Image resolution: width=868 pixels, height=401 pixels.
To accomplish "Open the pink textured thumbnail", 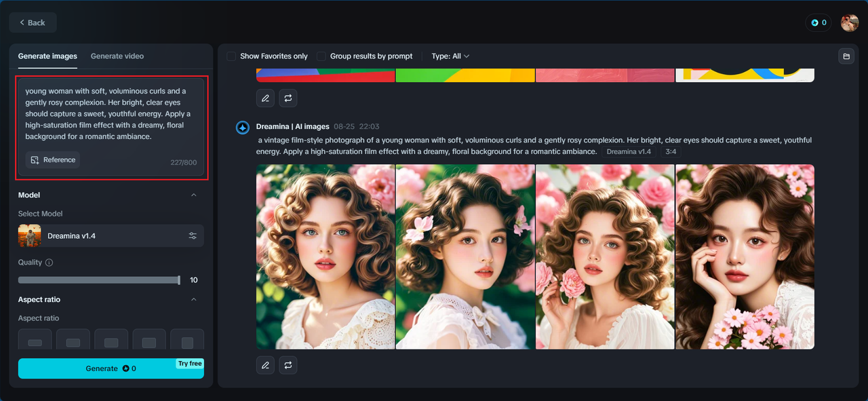I will (x=605, y=75).
